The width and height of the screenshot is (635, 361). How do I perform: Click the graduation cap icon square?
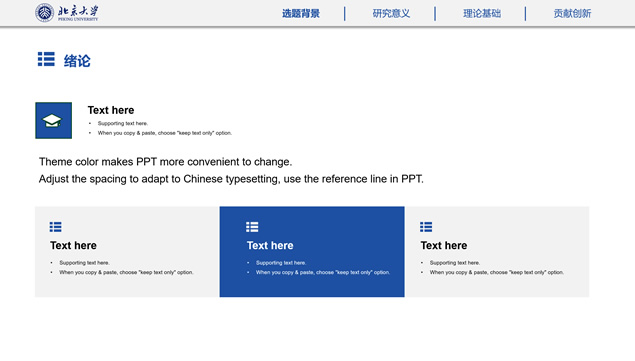pos(53,120)
